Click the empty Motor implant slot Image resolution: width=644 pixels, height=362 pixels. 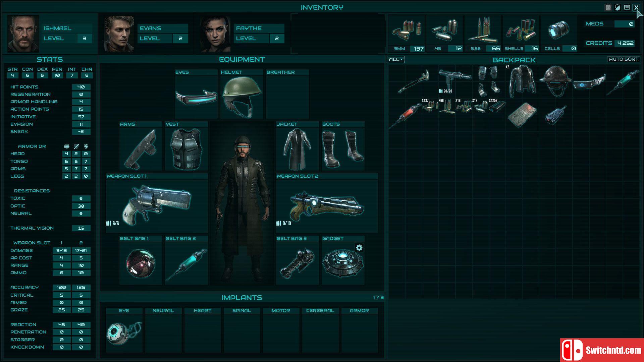click(281, 333)
